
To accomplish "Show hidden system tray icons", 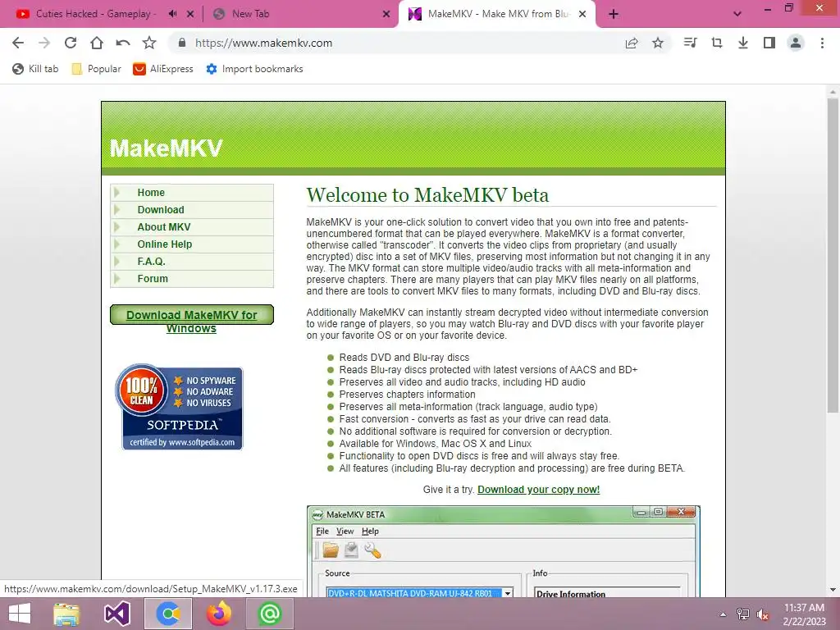I will click(724, 614).
